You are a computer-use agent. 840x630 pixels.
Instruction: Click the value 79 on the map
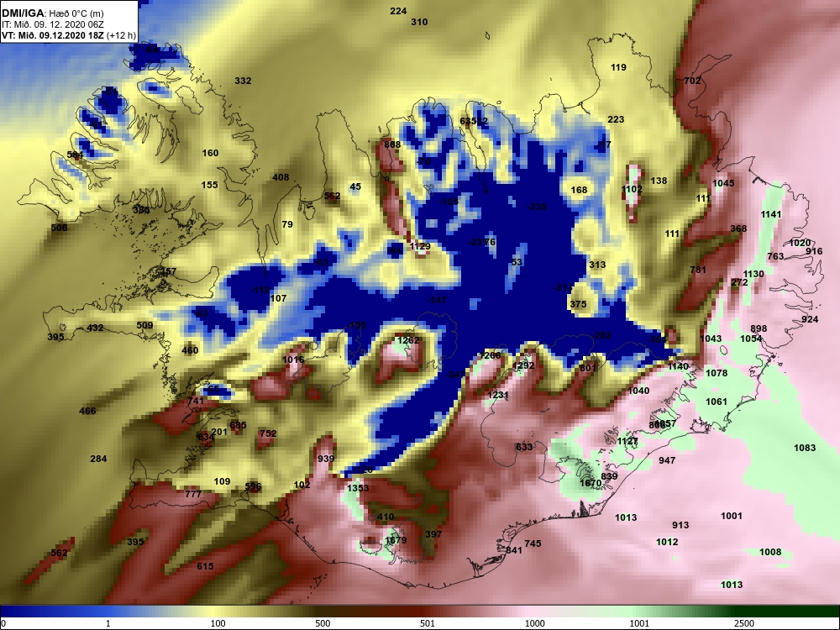pos(287,224)
